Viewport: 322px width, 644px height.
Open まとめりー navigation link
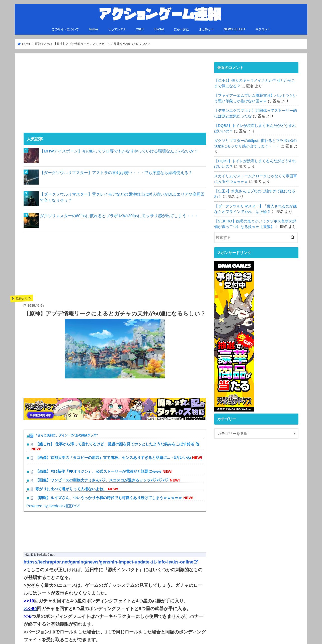[x=206, y=29]
